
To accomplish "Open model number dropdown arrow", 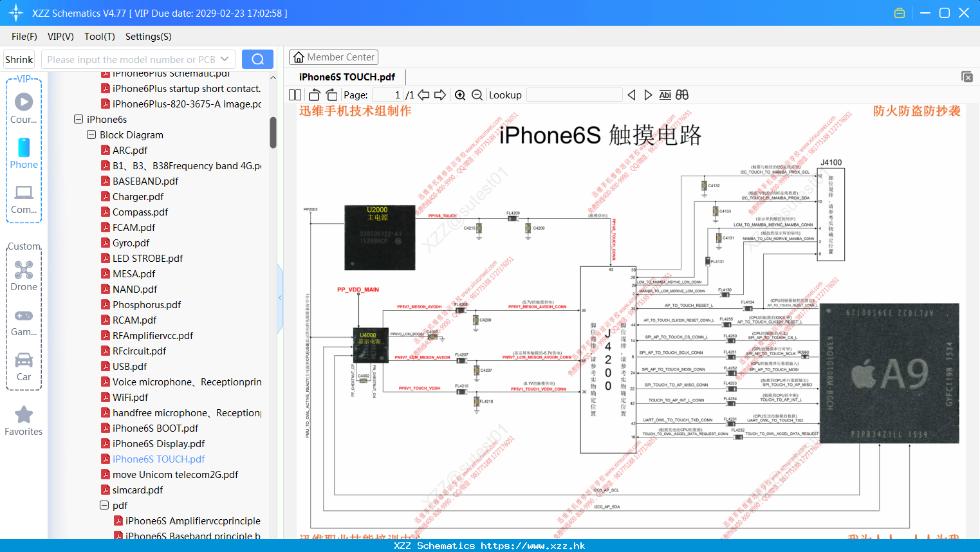I will (x=225, y=59).
